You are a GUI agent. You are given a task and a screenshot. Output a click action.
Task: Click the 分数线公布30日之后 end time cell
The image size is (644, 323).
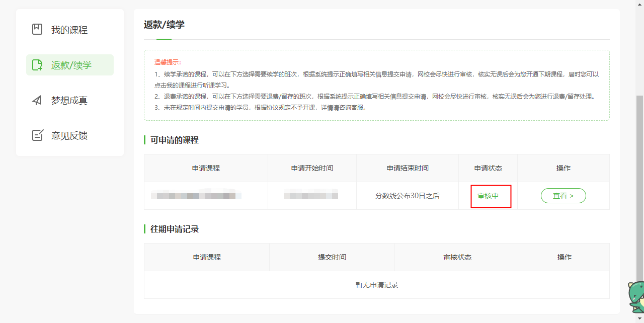(408, 196)
